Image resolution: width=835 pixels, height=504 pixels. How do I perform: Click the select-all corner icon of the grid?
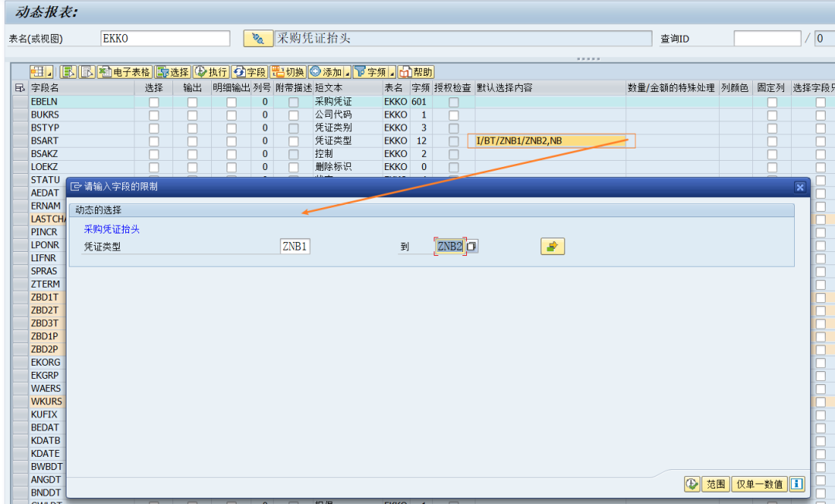20,88
